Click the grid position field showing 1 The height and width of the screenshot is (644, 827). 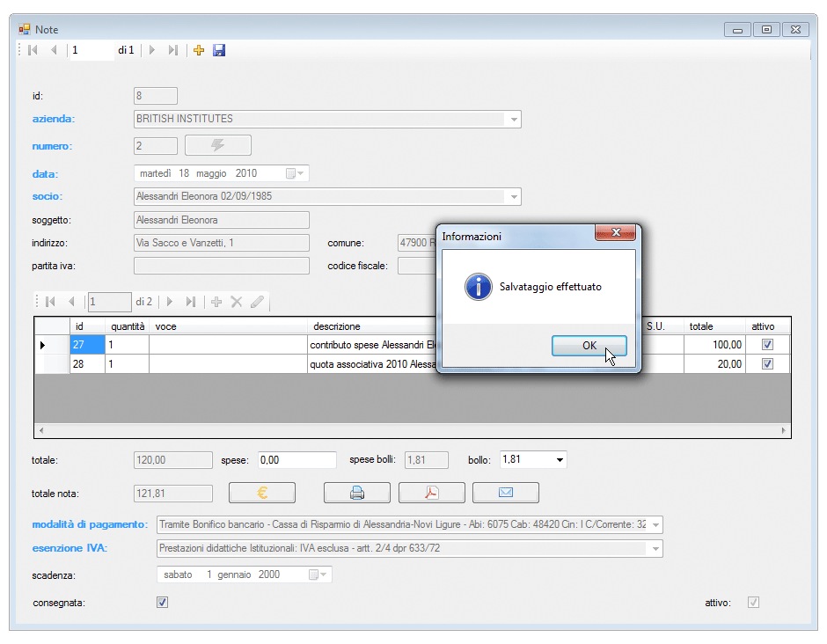coord(110,302)
